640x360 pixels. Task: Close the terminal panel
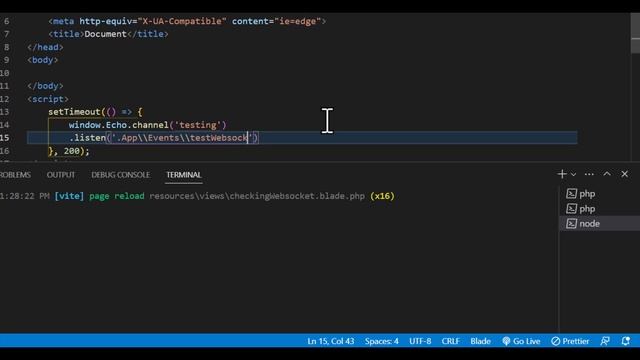point(624,174)
